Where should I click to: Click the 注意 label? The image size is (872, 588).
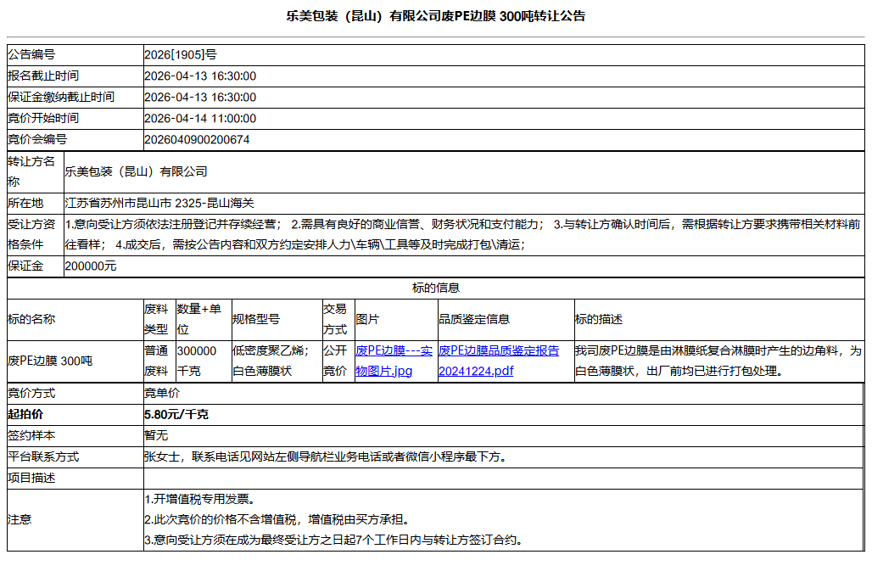(x=20, y=519)
